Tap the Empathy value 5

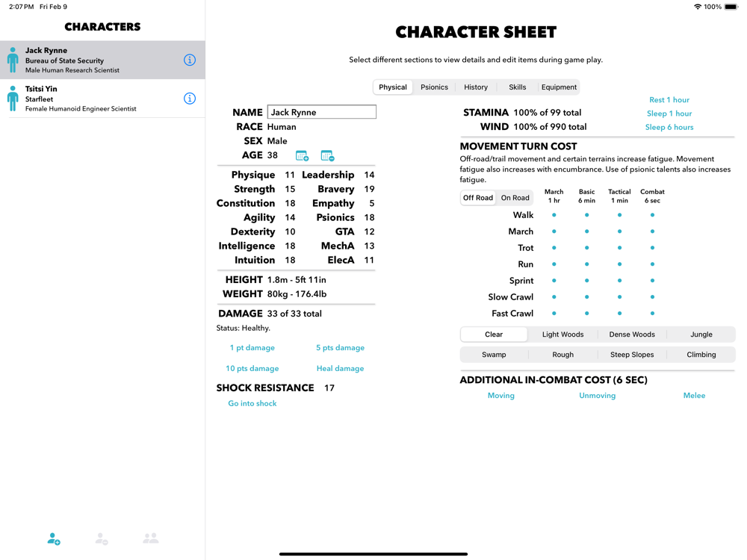click(x=371, y=203)
